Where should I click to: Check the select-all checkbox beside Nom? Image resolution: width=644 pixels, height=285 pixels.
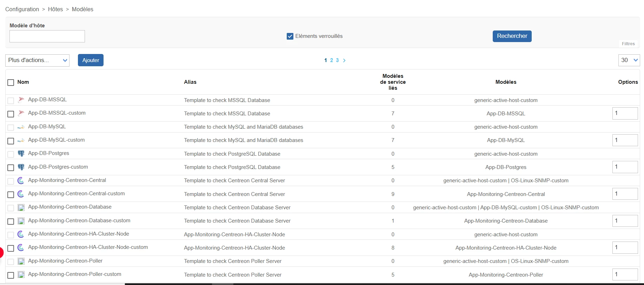(11, 82)
